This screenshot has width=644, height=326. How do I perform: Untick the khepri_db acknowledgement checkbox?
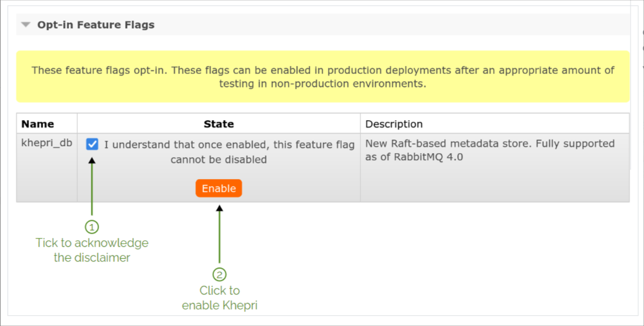92,144
